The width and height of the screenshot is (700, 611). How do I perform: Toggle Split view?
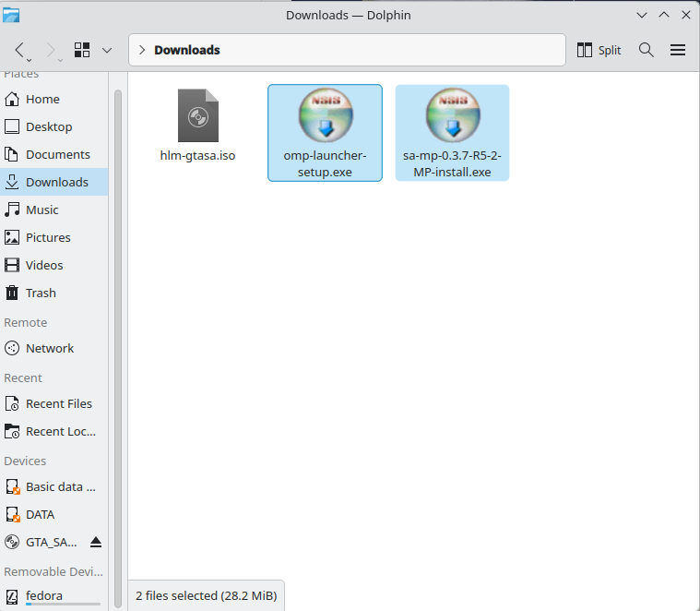click(x=599, y=50)
